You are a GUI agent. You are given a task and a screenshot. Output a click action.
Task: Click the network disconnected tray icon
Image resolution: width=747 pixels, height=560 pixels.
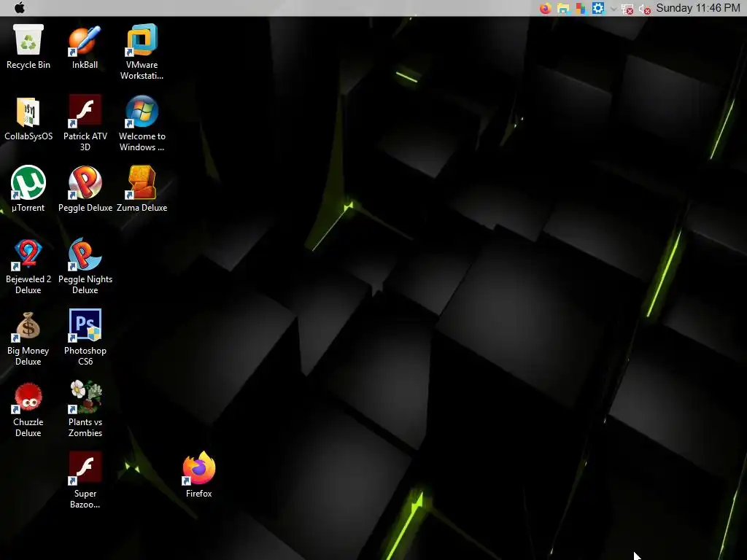[627, 9]
